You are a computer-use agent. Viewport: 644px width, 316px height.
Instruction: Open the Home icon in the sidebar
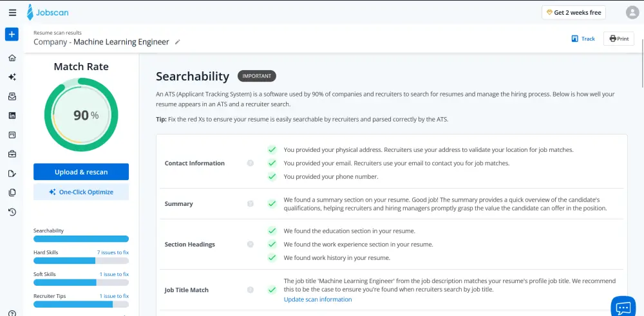(x=12, y=58)
